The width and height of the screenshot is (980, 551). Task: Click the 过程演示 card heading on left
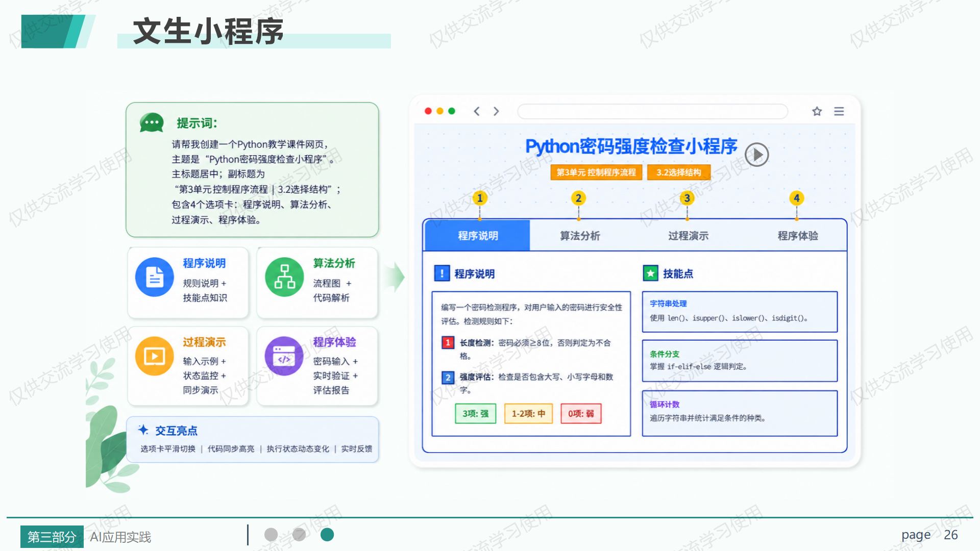pyautogui.click(x=204, y=342)
